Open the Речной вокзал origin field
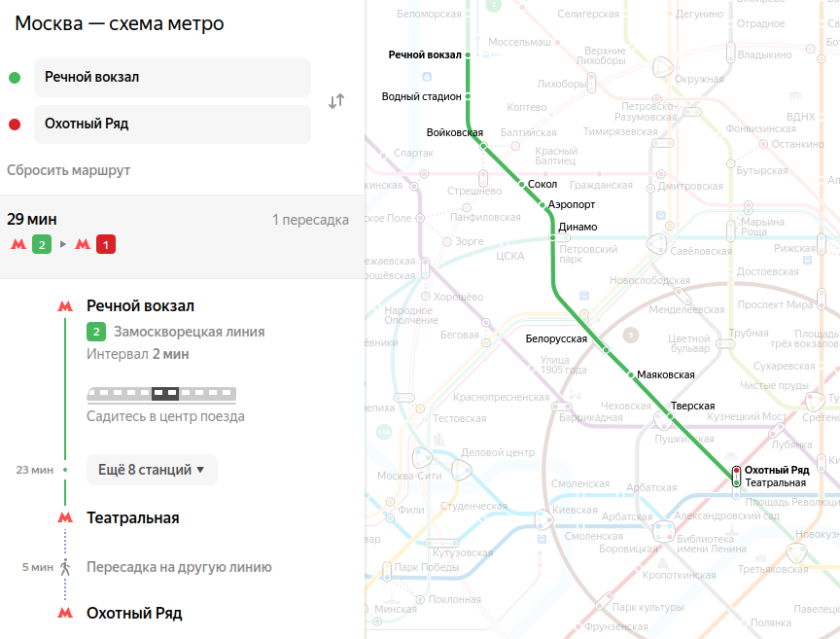The width and height of the screenshot is (840, 639). click(x=172, y=77)
